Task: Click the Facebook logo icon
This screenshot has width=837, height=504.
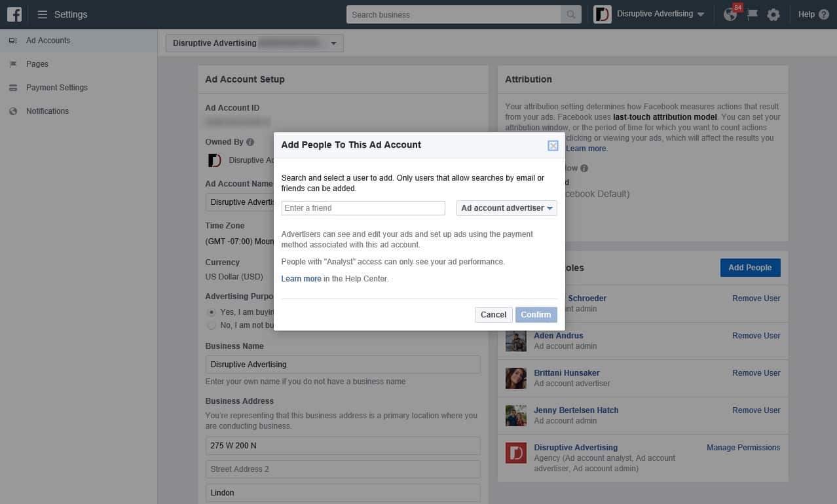Action: coord(14,14)
